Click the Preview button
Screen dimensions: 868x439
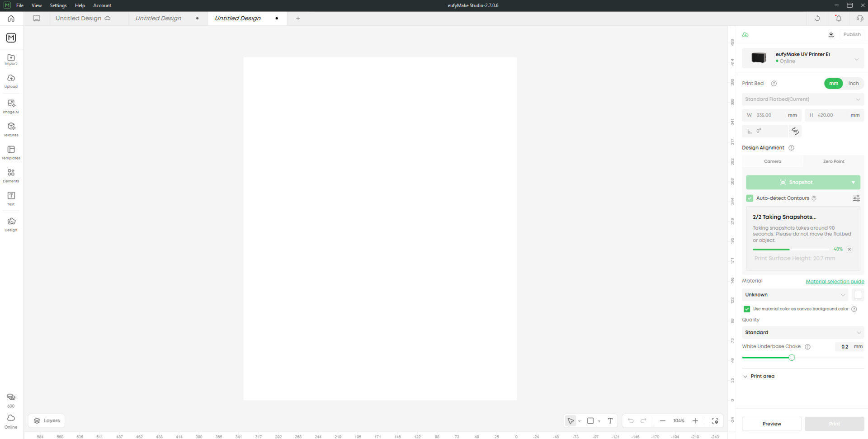(771, 424)
